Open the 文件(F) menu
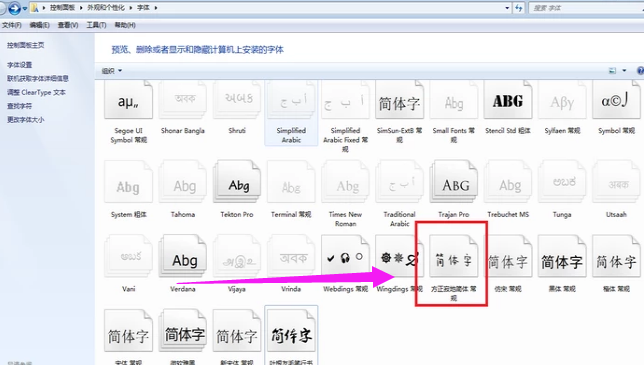Screen dimensions: 644x365 12,25
